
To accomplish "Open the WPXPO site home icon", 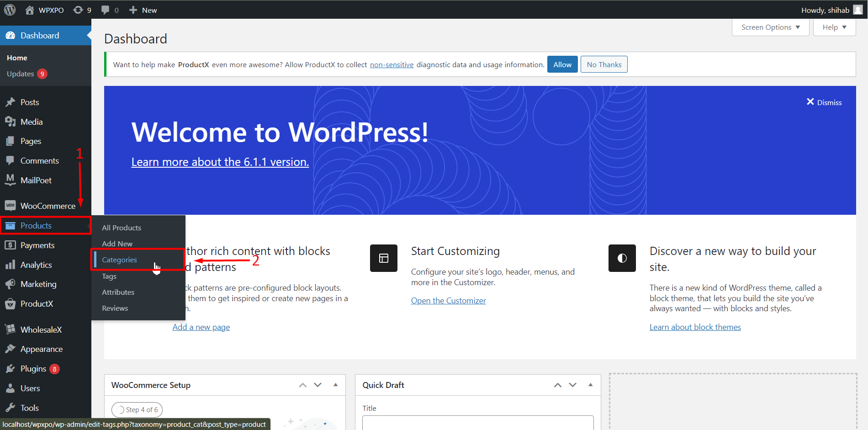I will coord(30,10).
